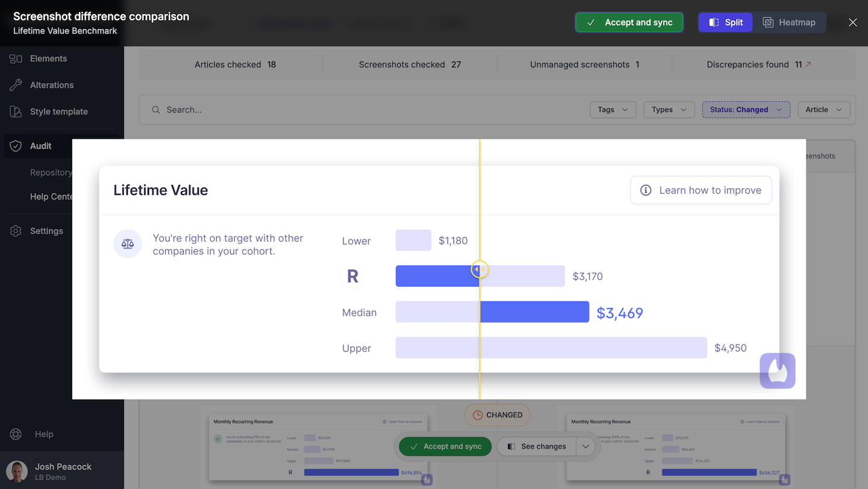Click the balance scale icon
The height and width of the screenshot is (489, 868).
pos(128,244)
